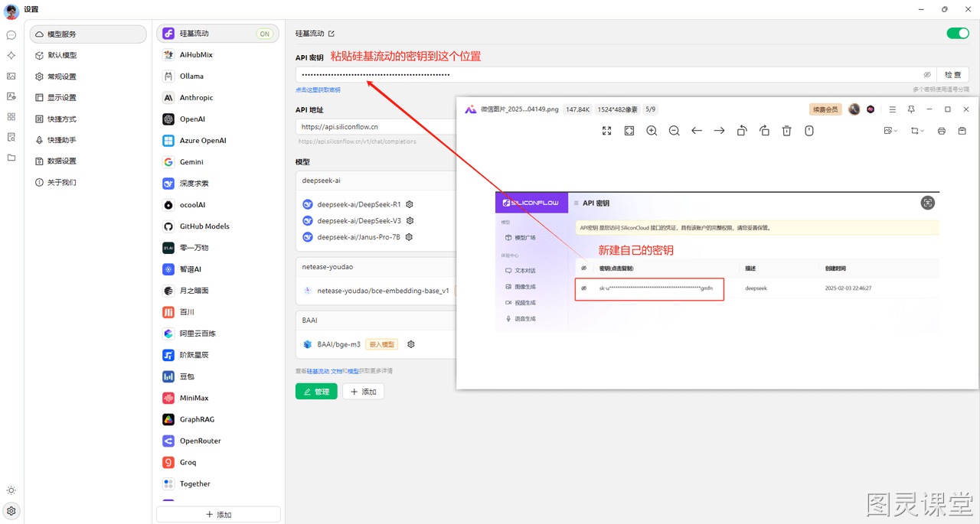Open 关于我们 settings section
The image size is (980, 524).
click(88, 182)
